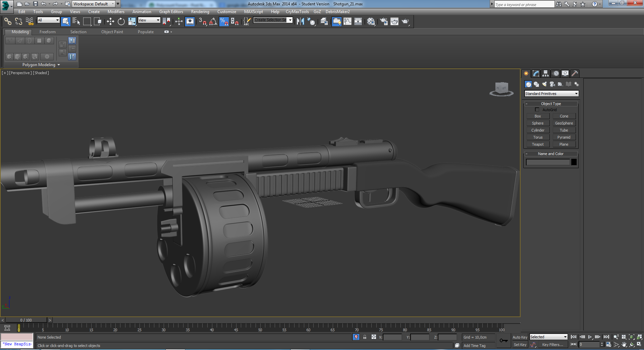The image size is (644, 350).
Task: Toggle the Spinner Snap button
Action: pyautogui.click(x=234, y=21)
